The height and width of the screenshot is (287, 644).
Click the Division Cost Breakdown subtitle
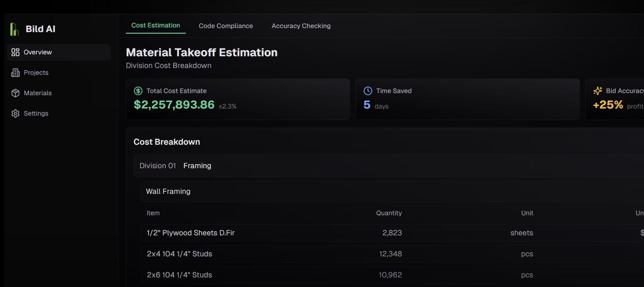coord(168,66)
